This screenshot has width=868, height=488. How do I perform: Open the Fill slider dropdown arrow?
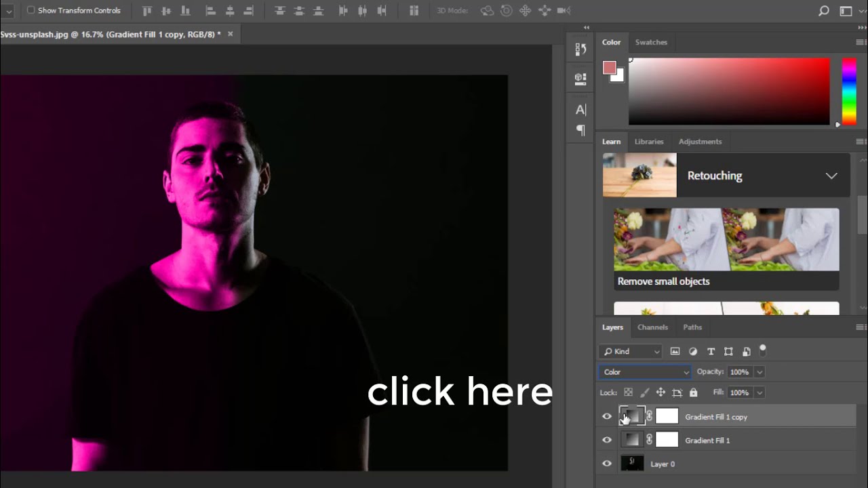pos(759,392)
